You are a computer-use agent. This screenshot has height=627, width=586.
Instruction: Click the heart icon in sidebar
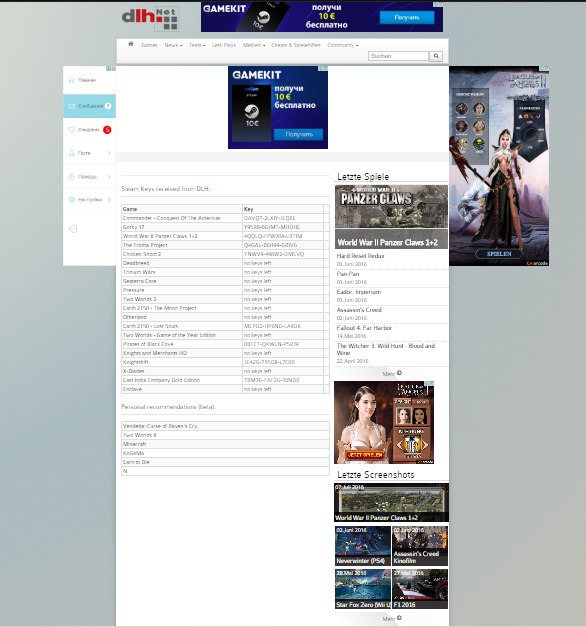click(x=72, y=130)
